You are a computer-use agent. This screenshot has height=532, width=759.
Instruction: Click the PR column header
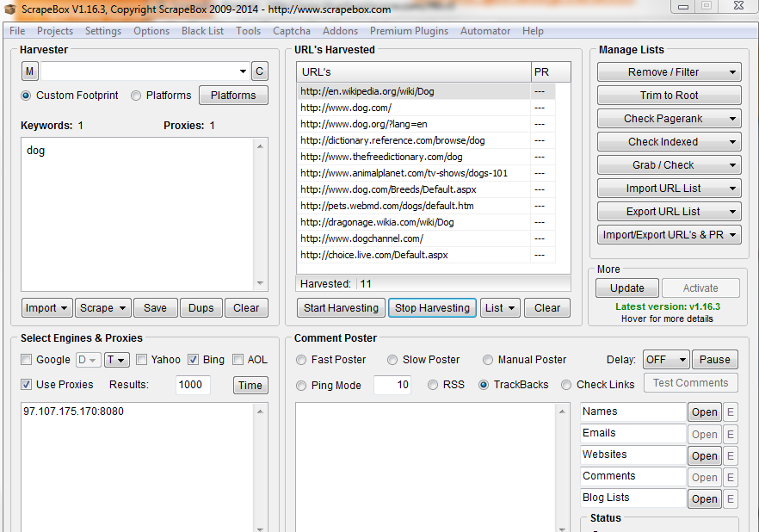[551, 72]
